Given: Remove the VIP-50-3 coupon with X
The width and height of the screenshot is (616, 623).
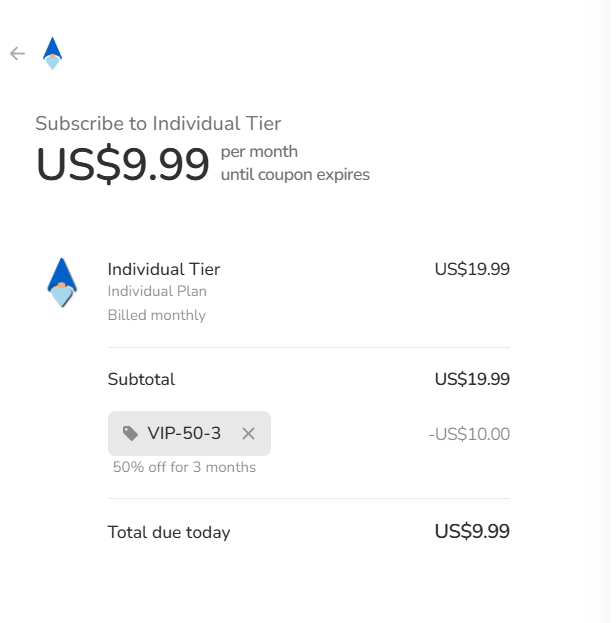Looking at the screenshot, I should (248, 433).
